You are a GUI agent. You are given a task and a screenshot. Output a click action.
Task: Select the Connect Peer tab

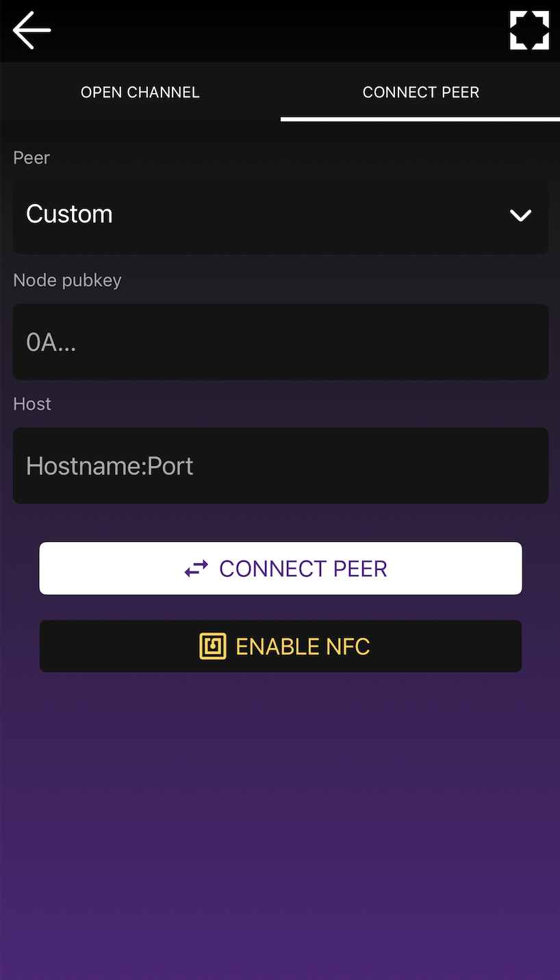coord(420,92)
